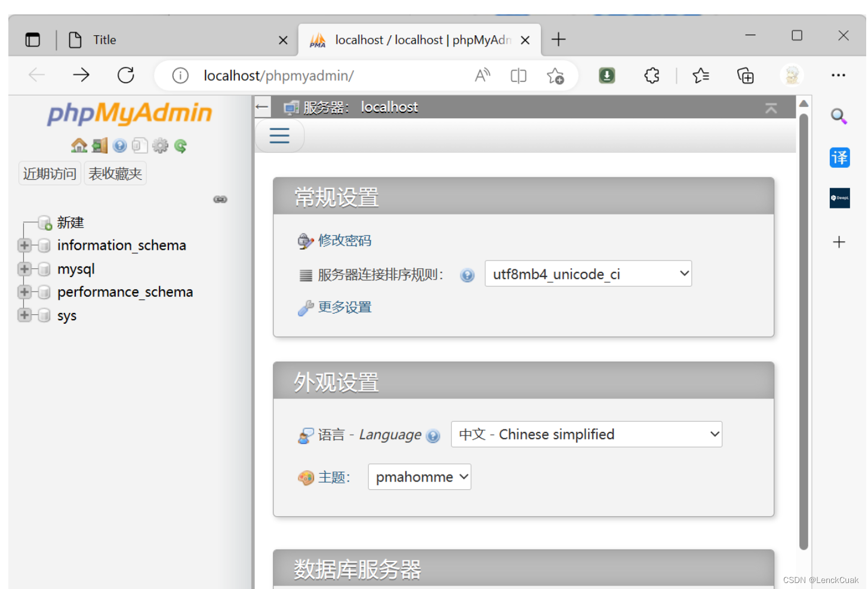Open help icon next to Language label
Screen dimensions: 868x589
[x=433, y=436]
